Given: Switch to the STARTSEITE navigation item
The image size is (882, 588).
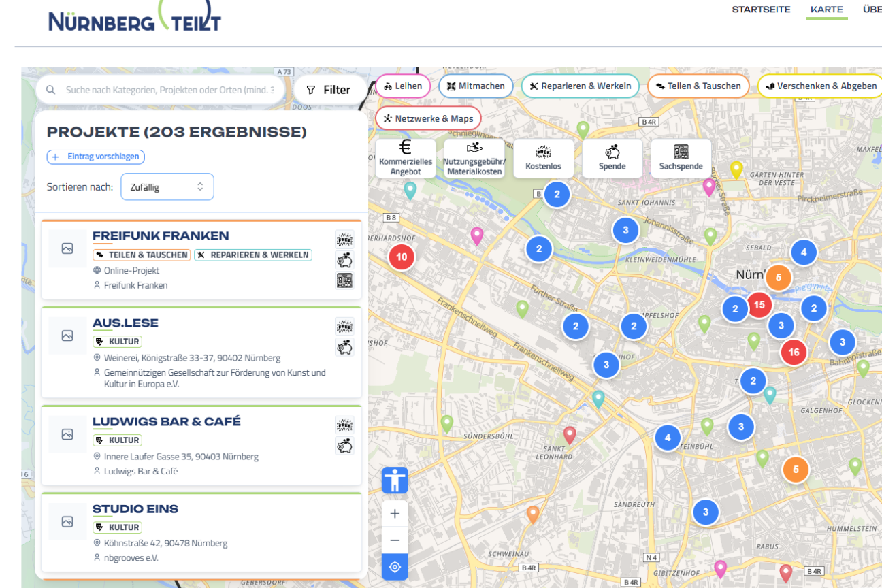Looking at the screenshot, I should coord(761,10).
